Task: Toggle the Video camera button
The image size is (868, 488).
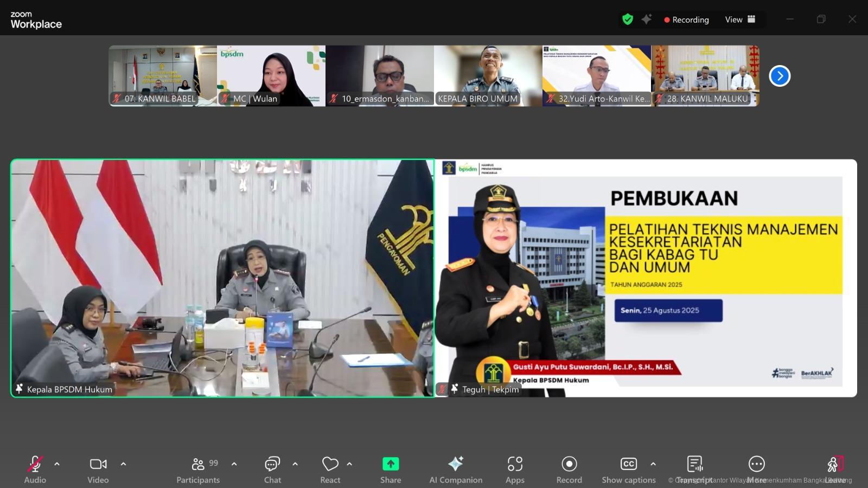Action: click(98, 469)
